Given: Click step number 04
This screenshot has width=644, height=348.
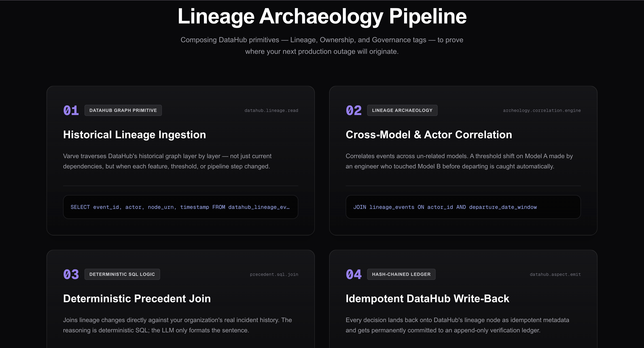Looking at the screenshot, I should click(354, 274).
